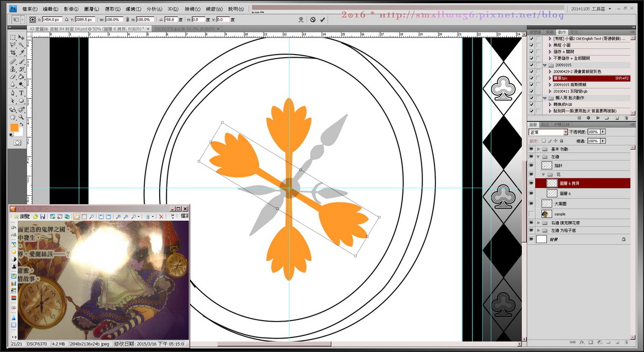Select the Paint Bucket tool
644x352 pixels.
(x=22, y=77)
